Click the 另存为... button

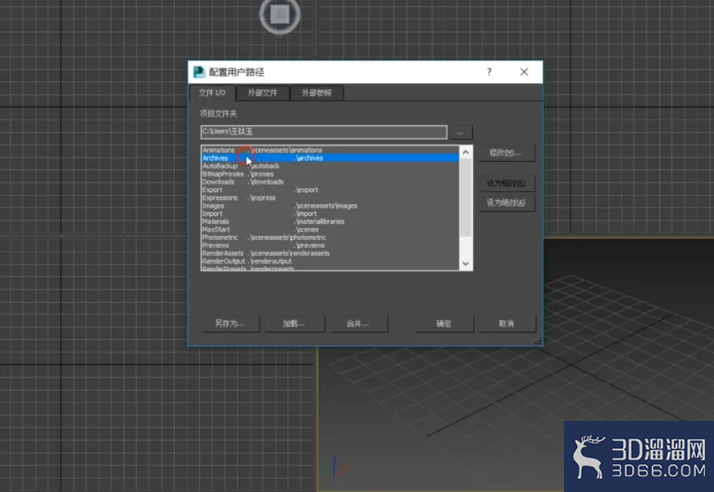[230, 323]
